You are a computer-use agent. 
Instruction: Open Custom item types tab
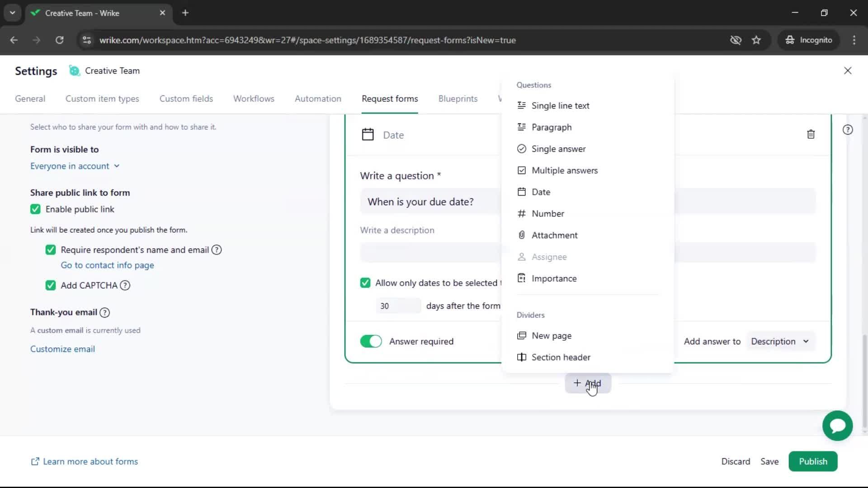point(102,99)
